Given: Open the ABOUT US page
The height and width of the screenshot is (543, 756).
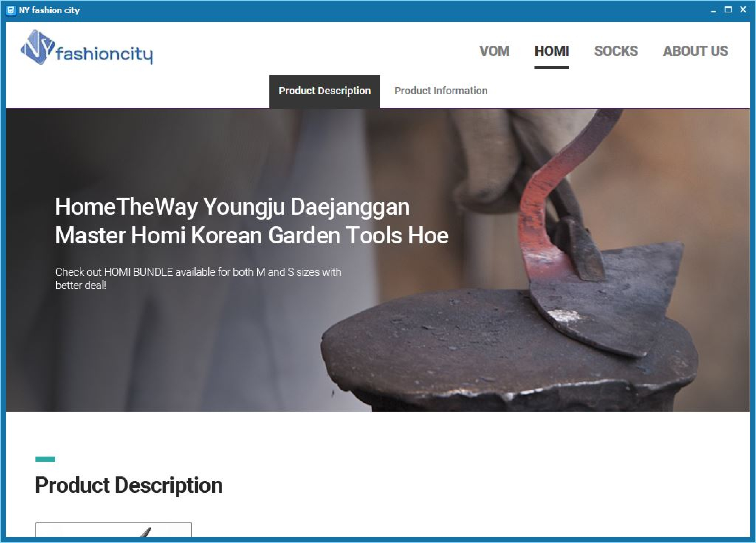Looking at the screenshot, I should tap(695, 51).
